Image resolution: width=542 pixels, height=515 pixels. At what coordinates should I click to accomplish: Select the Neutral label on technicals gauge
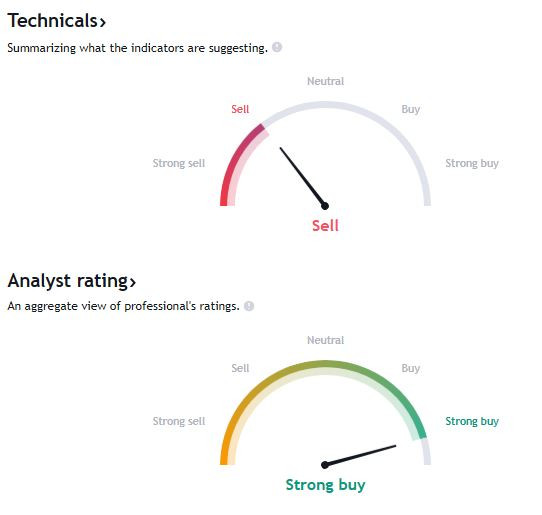(x=326, y=81)
